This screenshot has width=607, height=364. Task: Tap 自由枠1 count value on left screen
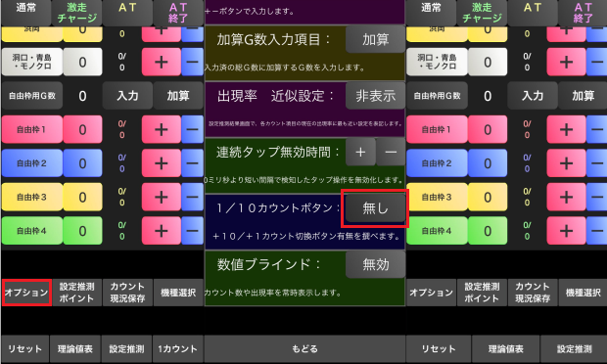(x=82, y=129)
